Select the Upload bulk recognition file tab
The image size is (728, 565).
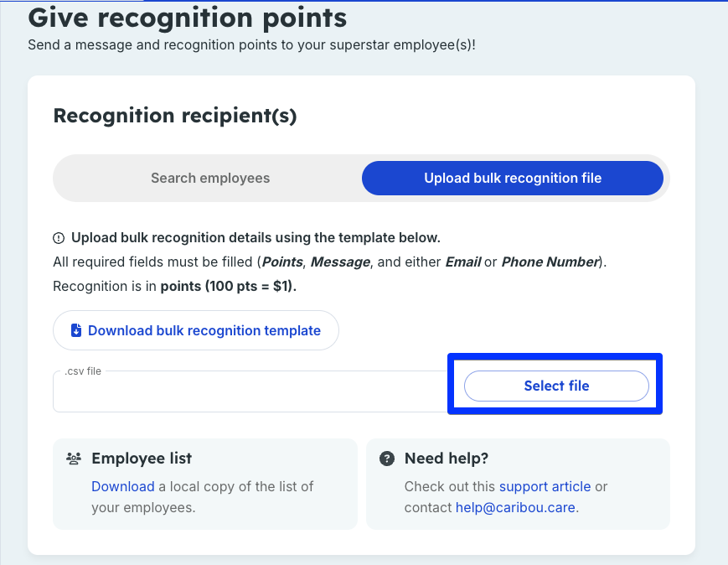(x=513, y=178)
